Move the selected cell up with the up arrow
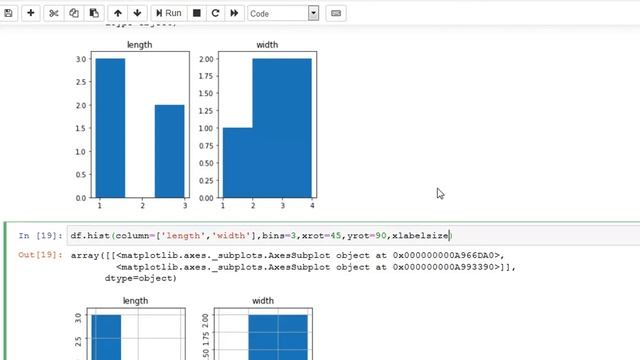 (118, 13)
